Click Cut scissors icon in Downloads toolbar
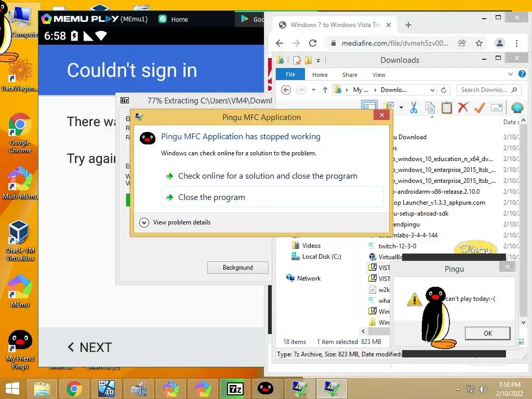 414,108
